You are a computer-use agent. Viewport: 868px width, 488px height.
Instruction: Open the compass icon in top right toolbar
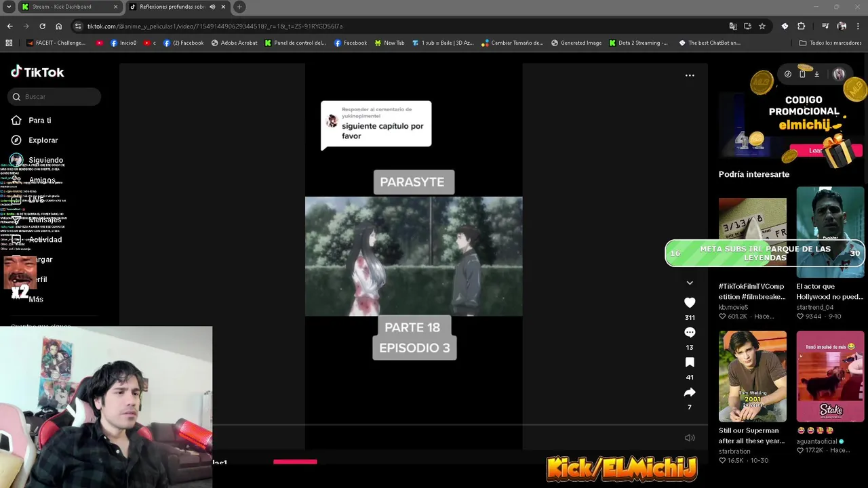788,75
